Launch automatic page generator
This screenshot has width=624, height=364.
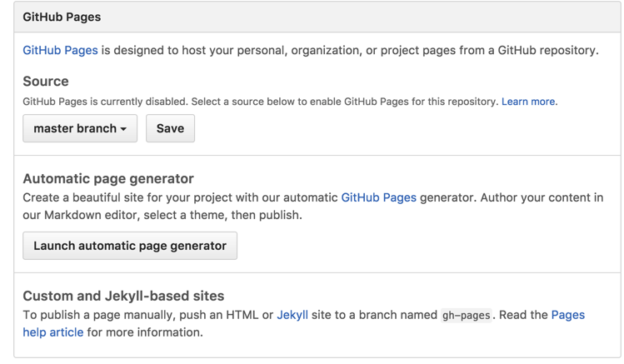(130, 246)
